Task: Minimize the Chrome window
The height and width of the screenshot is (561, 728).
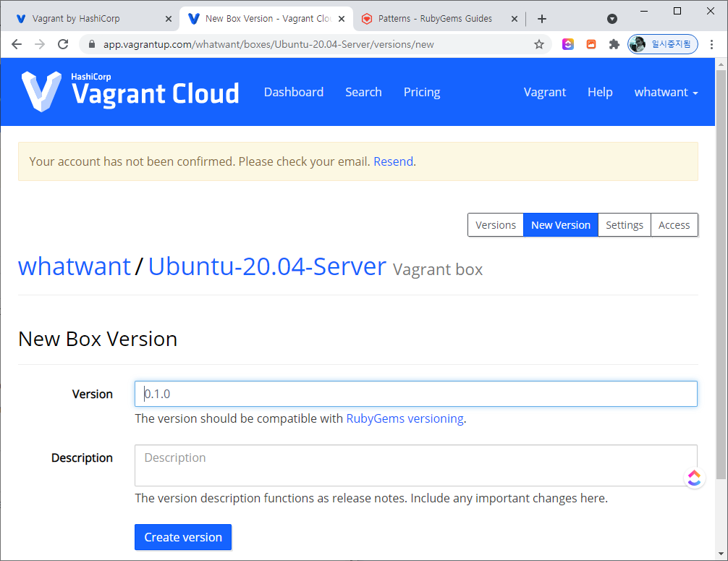Action: 644,11
